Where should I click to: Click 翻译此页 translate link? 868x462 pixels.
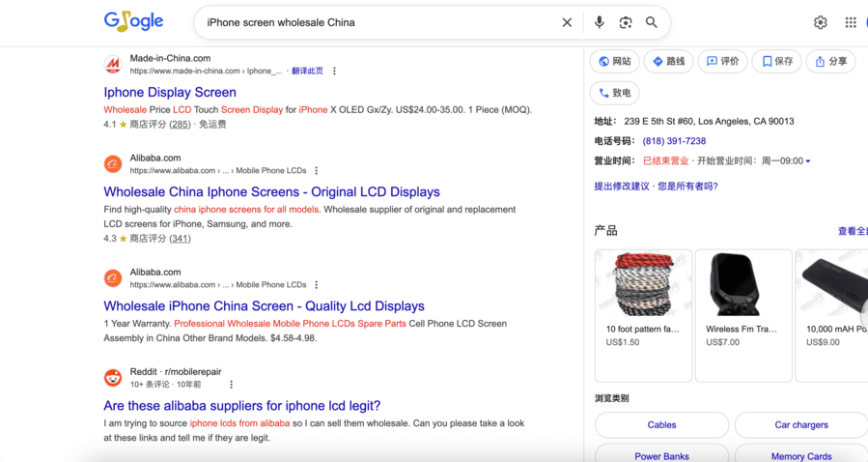[x=307, y=71]
